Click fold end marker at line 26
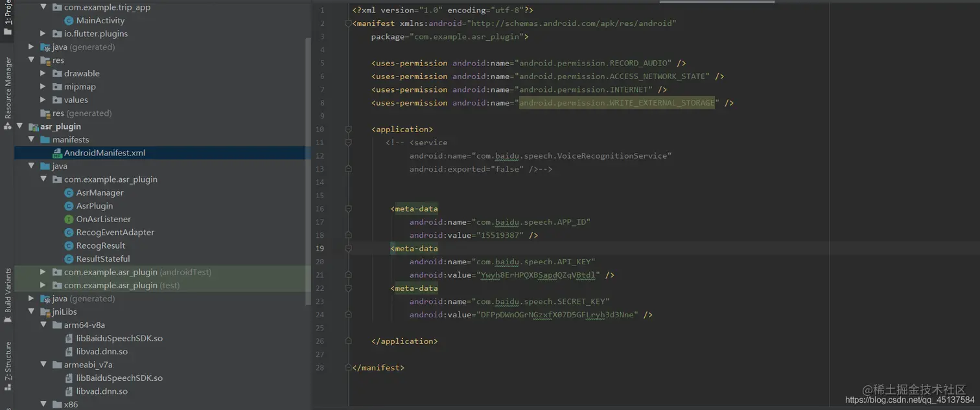This screenshot has height=410, width=980. (349, 341)
